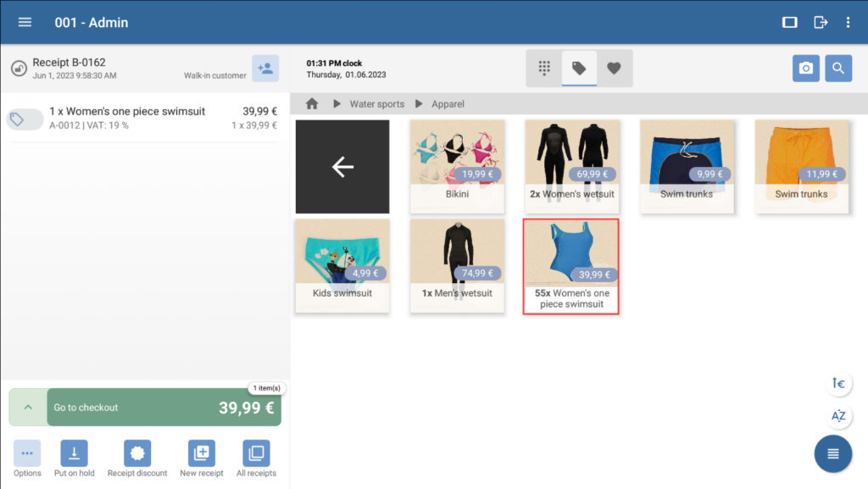Viewport: 868px width, 489px height.
Task: Expand the checkout panel chevron
Action: (x=28, y=408)
